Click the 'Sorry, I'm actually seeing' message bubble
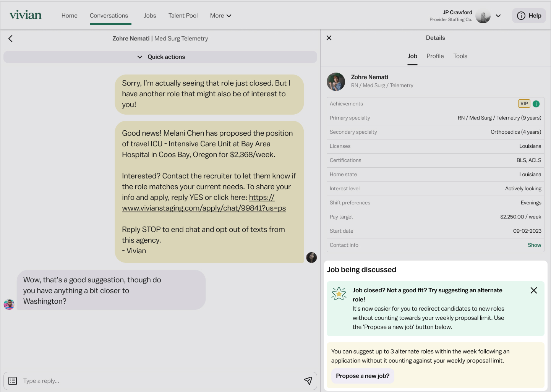Viewport: 551px width, 392px height. coord(209,94)
